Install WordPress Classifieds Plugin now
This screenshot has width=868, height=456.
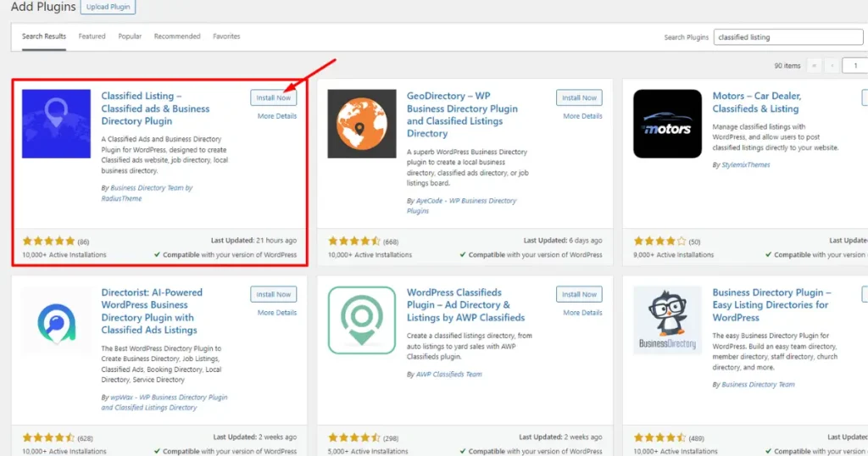[x=579, y=294]
